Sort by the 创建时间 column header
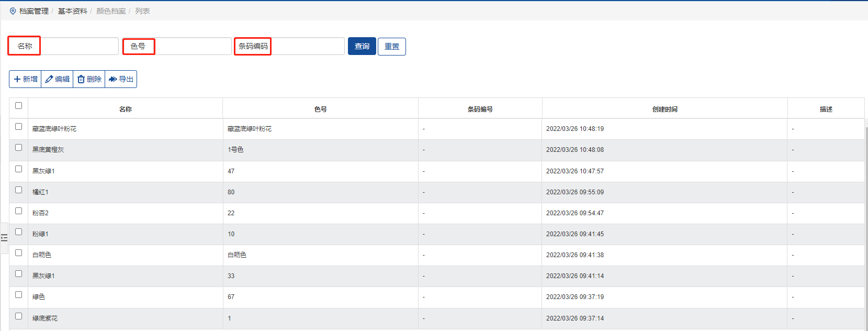This screenshot has width=868, height=331. [664, 109]
